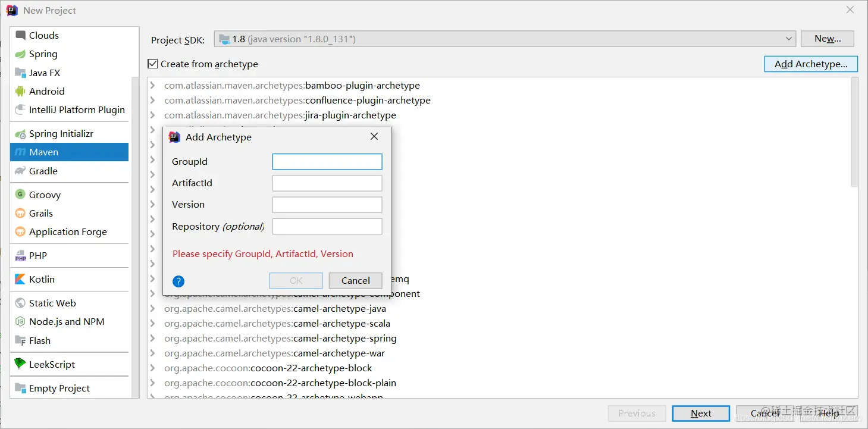Select Android in project type list
868x429 pixels.
69,91
